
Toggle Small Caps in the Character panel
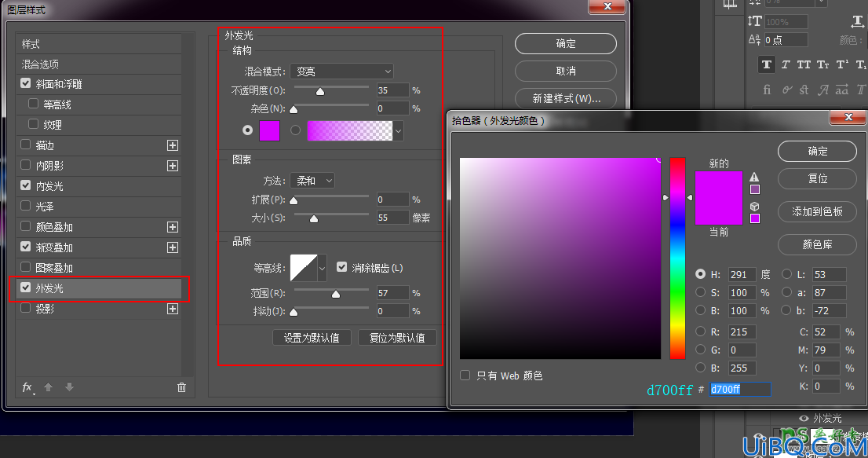822,64
